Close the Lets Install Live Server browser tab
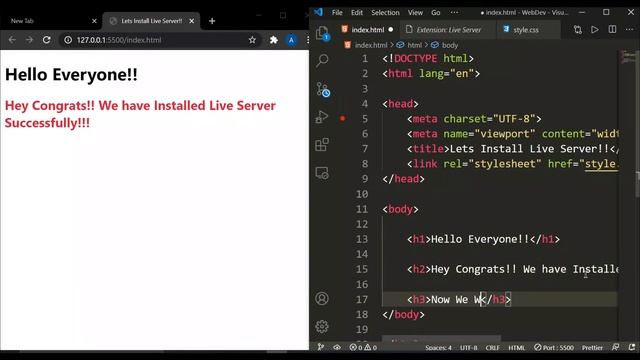 [191, 21]
